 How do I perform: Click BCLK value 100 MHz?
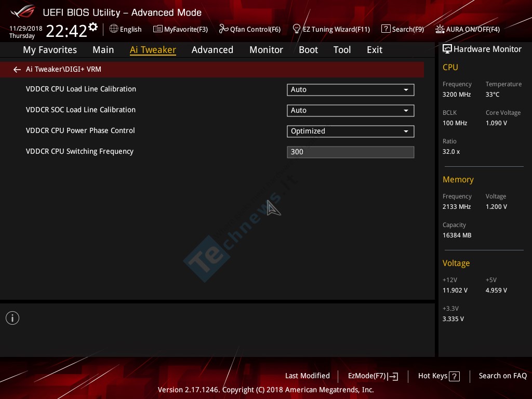455,123
